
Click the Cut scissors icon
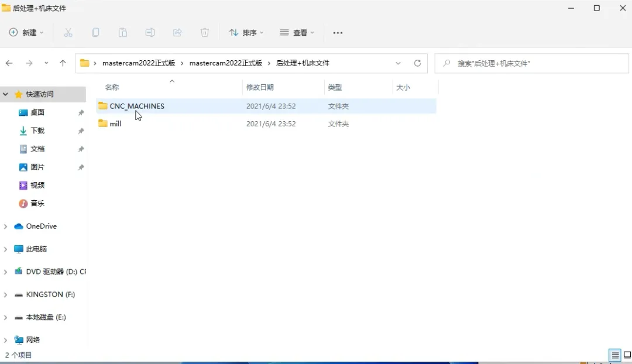[68, 33]
